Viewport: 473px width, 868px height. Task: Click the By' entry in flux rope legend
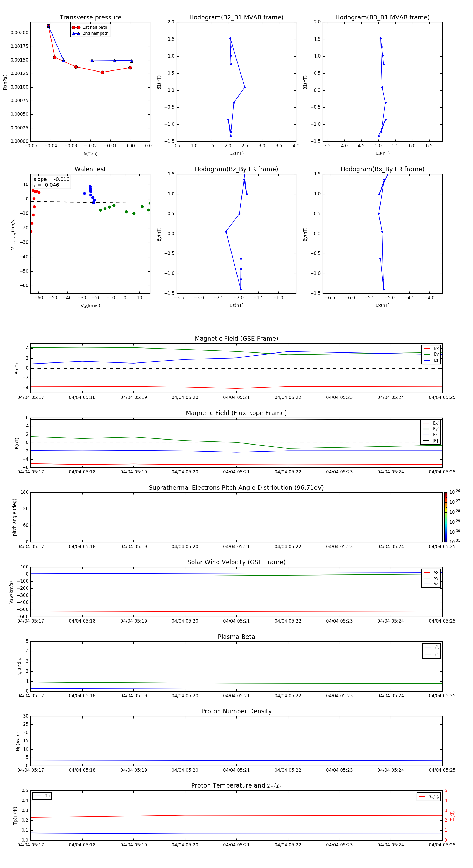click(x=431, y=429)
